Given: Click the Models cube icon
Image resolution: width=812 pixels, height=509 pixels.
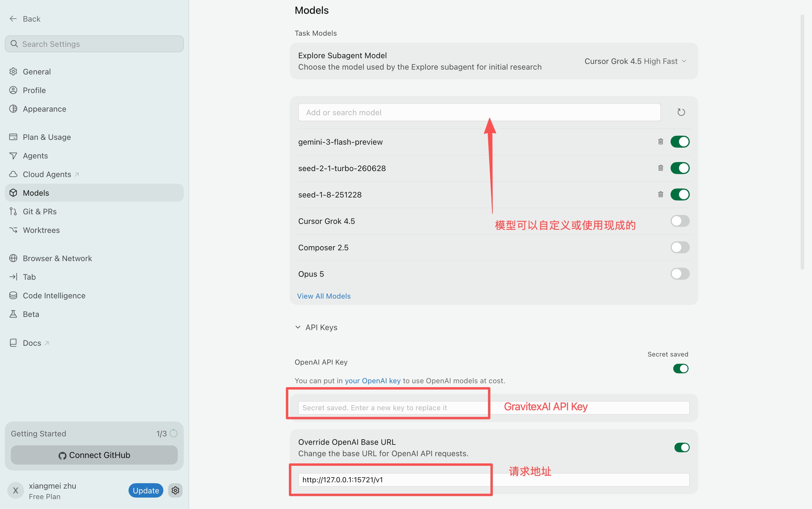Looking at the screenshot, I should (x=13, y=193).
